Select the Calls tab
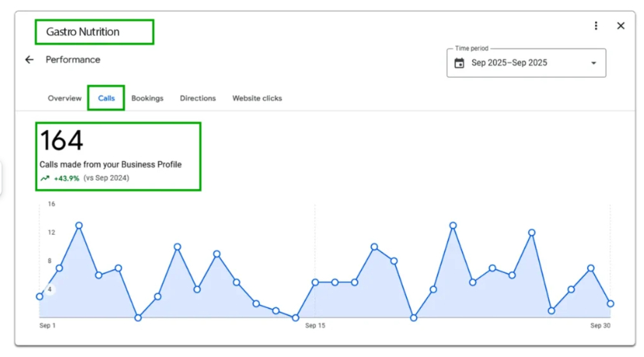 tap(107, 99)
